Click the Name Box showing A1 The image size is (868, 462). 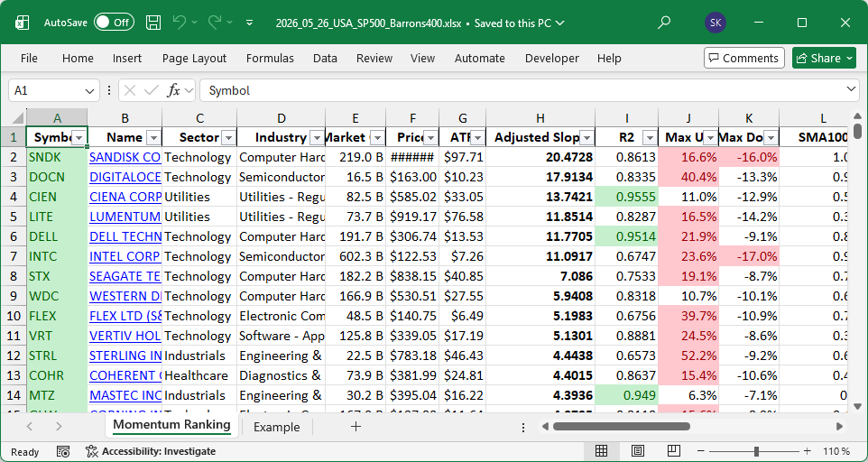pos(45,91)
